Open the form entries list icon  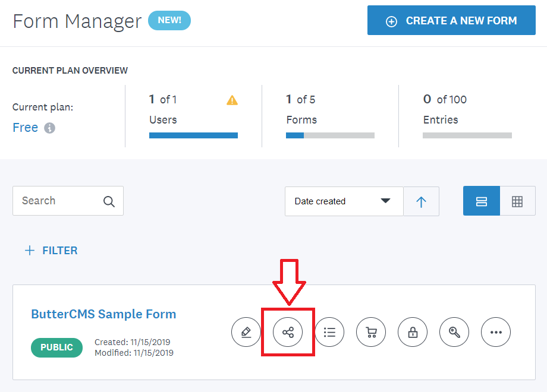329,332
